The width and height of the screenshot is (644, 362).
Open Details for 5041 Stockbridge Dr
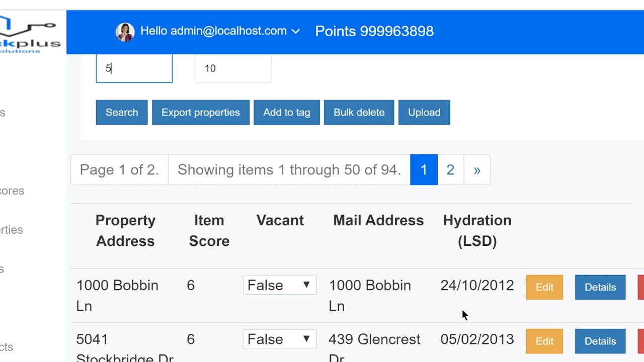(600, 341)
